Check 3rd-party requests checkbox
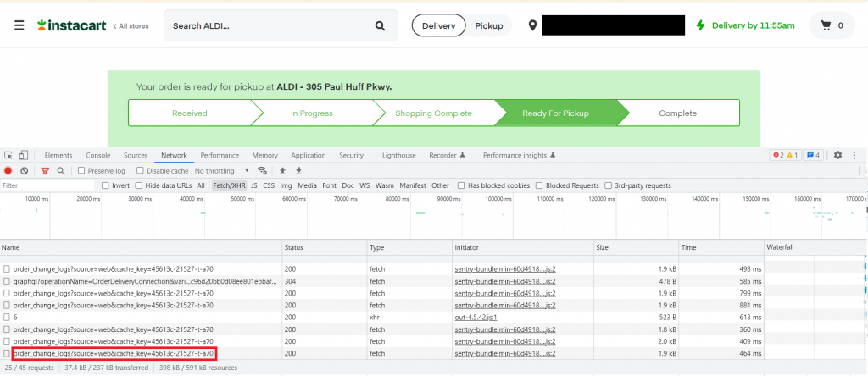This screenshot has height=376, width=868. click(x=609, y=185)
